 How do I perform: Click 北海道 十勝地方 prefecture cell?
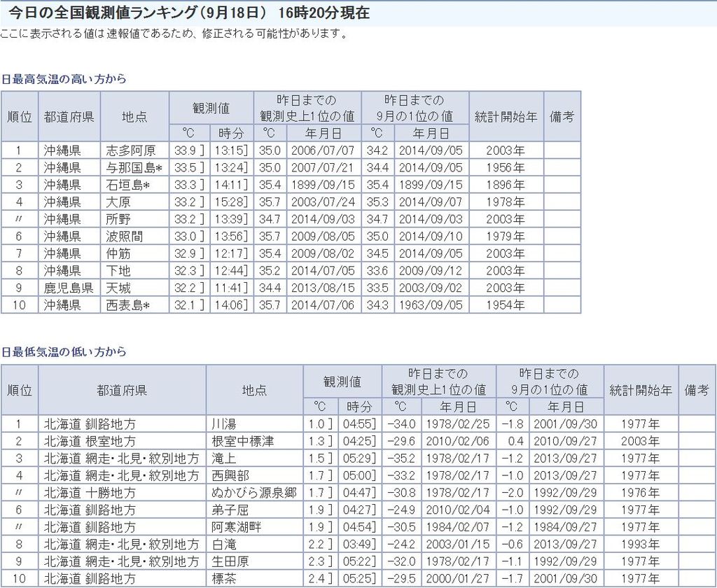click(90, 493)
